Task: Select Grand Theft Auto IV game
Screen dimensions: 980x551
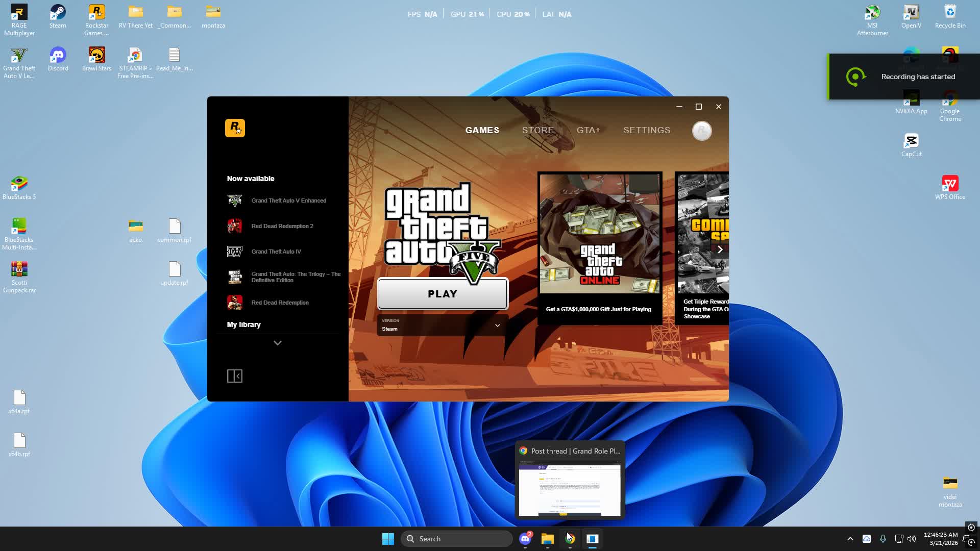Action: (x=276, y=252)
